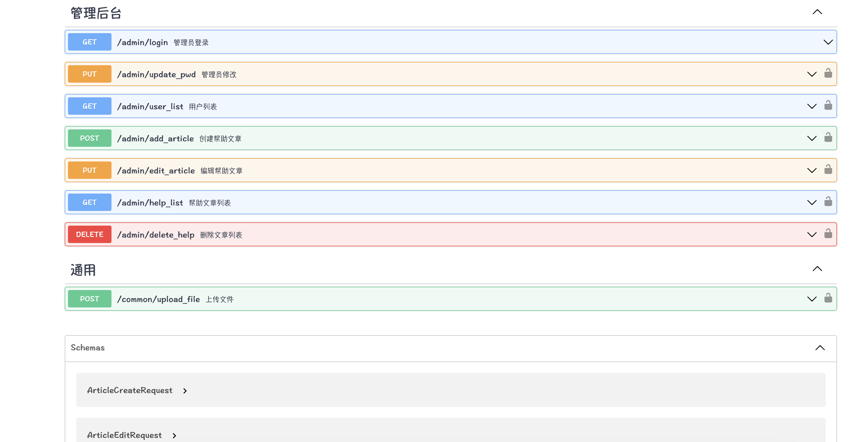Expand the /admin/user_list chevron arrow
The height and width of the screenshot is (442, 868).
click(x=812, y=106)
